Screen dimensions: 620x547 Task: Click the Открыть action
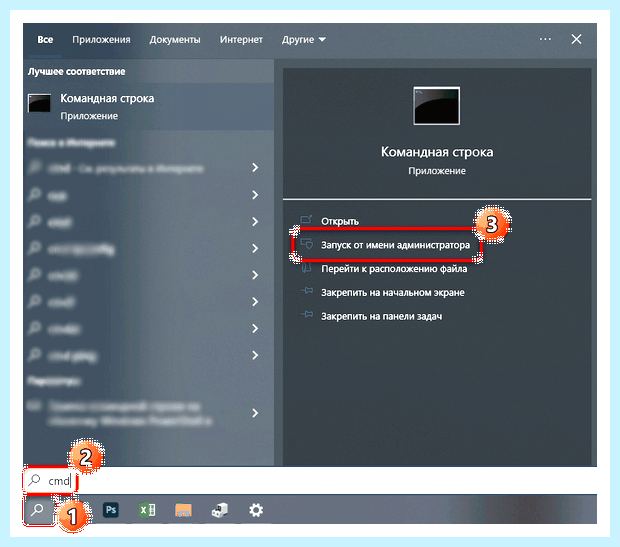340,221
